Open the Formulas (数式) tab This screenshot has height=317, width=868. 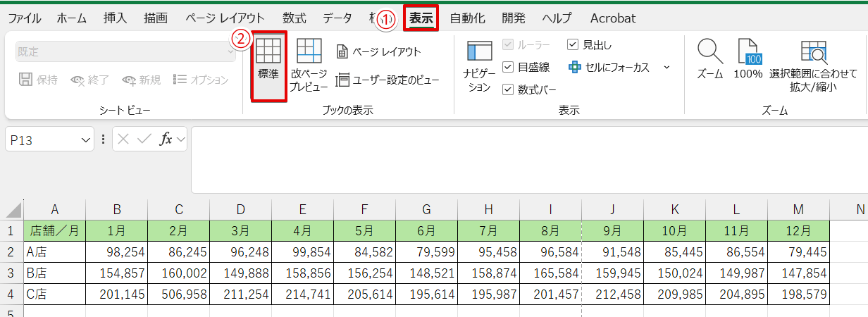point(294,18)
